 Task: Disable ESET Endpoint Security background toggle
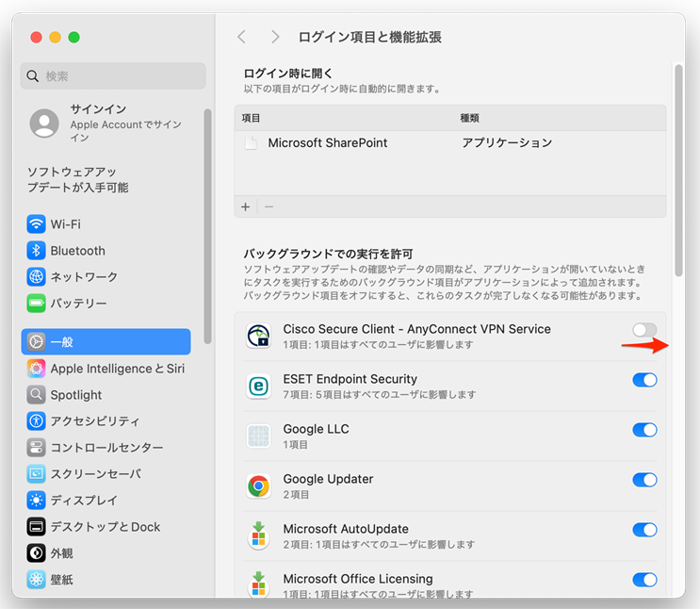pyautogui.click(x=644, y=380)
